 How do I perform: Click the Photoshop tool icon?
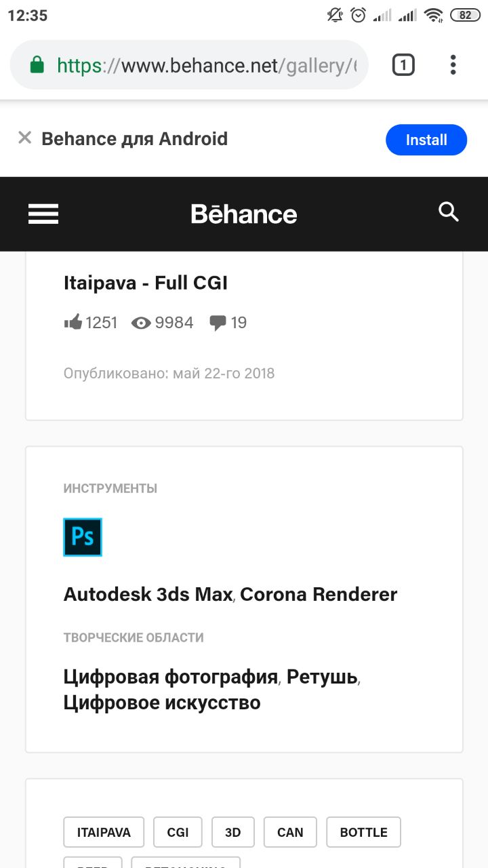(83, 537)
